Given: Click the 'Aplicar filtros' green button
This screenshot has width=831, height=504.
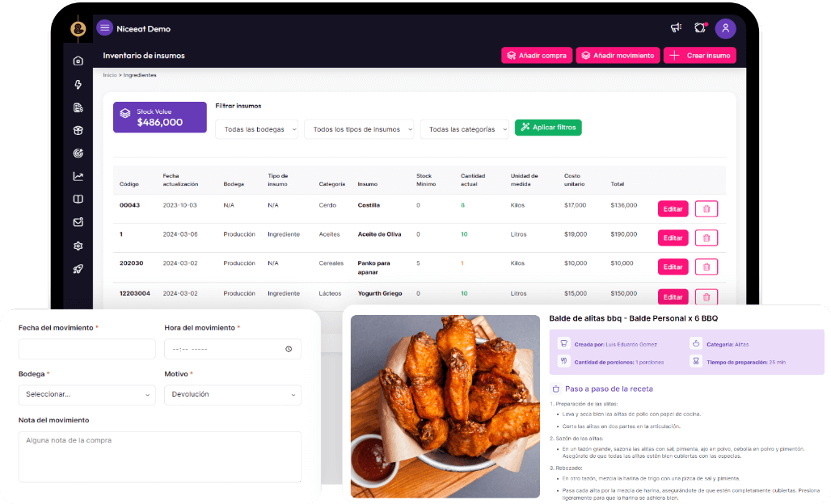Looking at the screenshot, I should point(548,127).
